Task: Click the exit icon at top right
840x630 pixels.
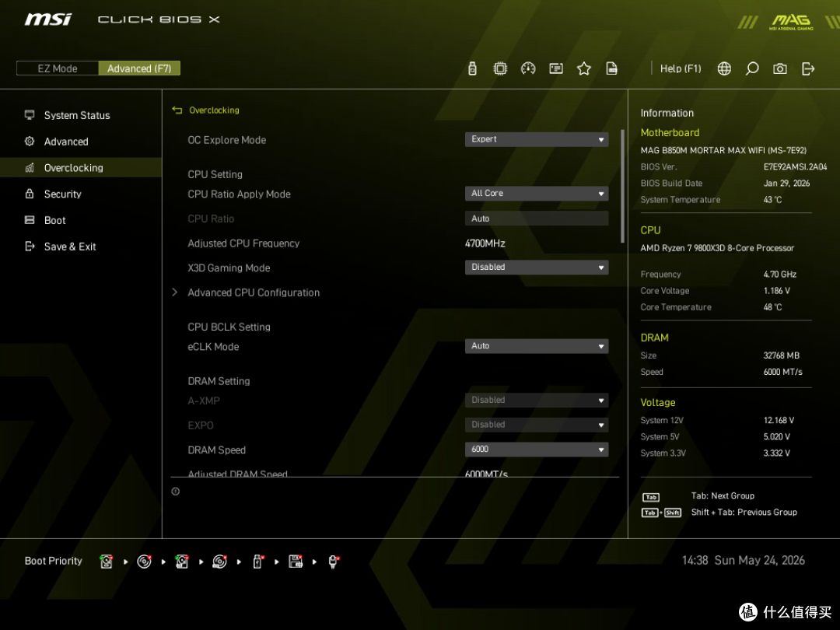Action: tap(808, 68)
